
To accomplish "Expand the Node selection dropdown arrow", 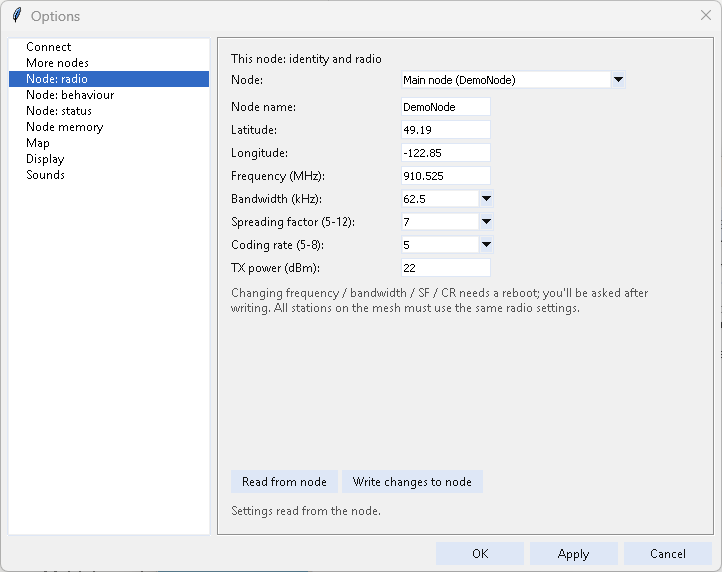I will pos(618,80).
